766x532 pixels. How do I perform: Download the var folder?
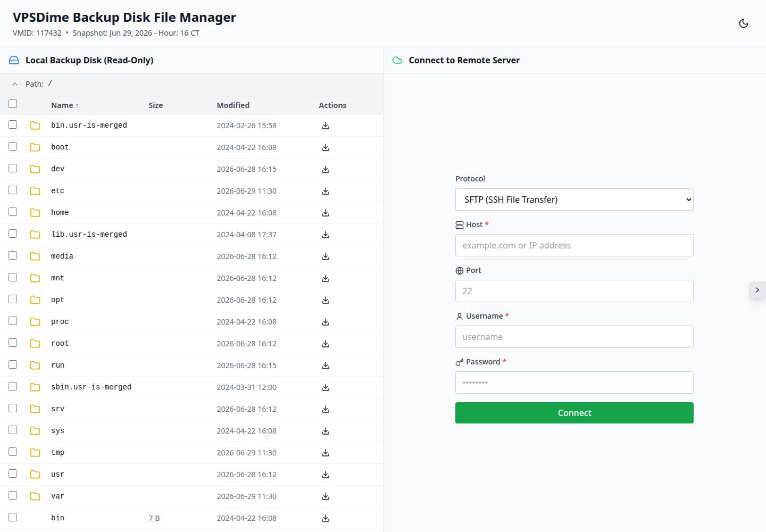click(326, 496)
